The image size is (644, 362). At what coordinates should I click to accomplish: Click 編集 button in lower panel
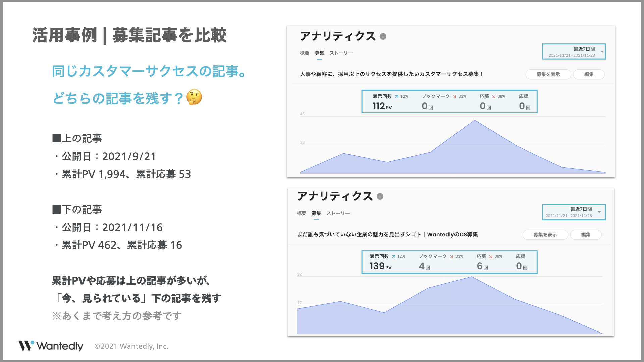[586, 235]
